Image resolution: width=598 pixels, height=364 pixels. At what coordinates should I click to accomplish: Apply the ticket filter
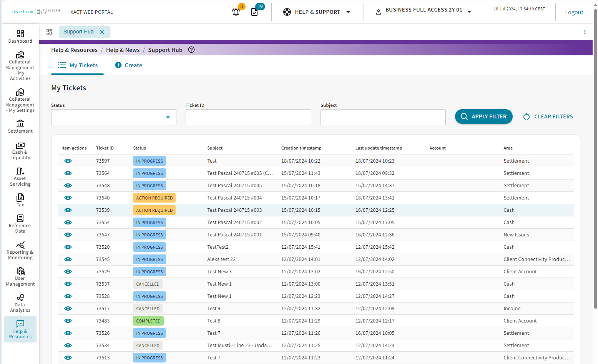point(483,116)
